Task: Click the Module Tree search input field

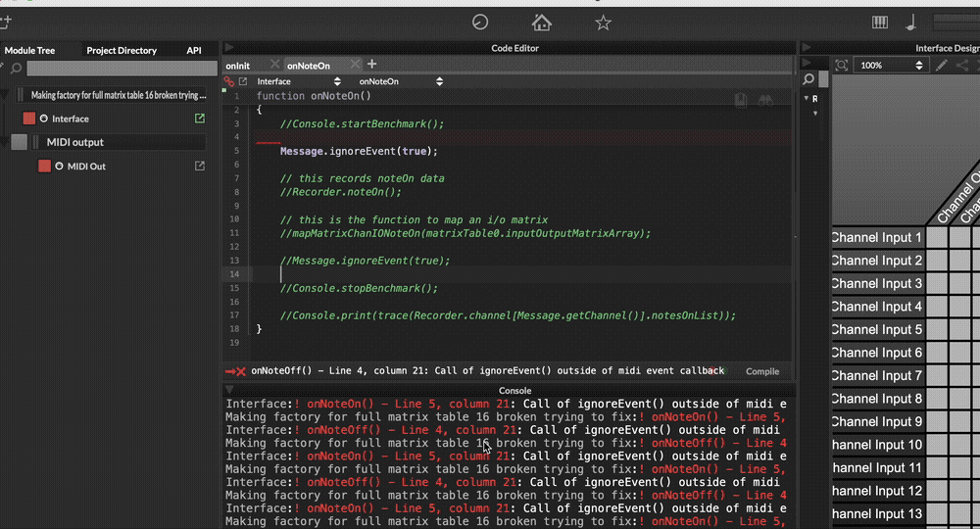Action: (x=122, y=68)
